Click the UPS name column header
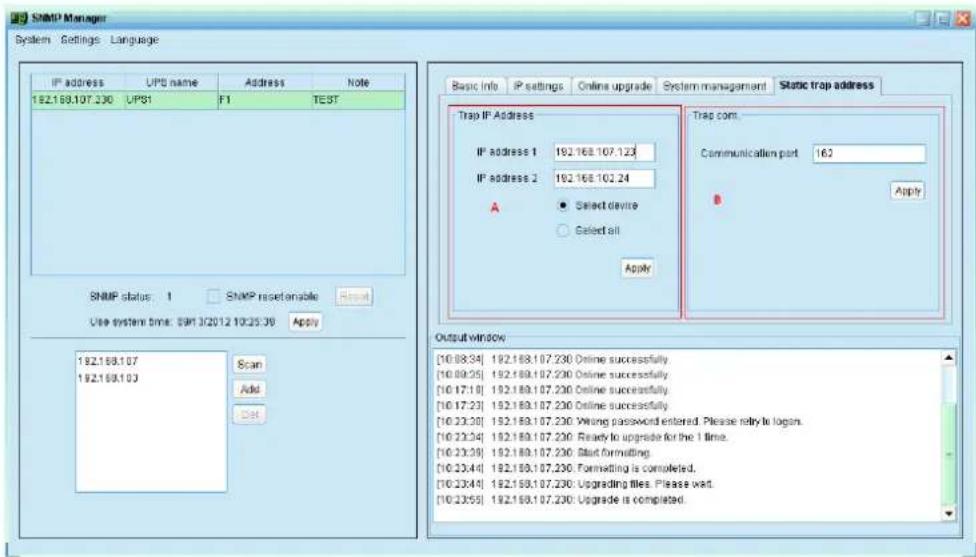 [171, 82]
